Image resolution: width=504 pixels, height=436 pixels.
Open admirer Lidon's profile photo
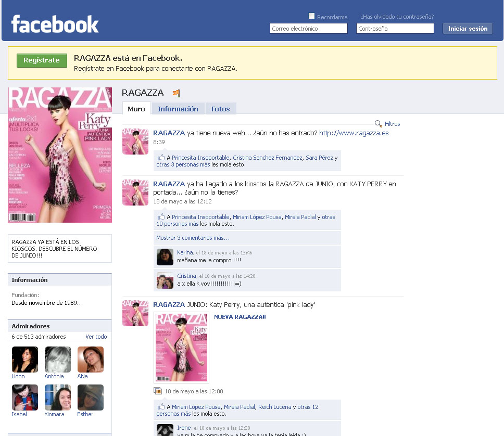point(25,360)
